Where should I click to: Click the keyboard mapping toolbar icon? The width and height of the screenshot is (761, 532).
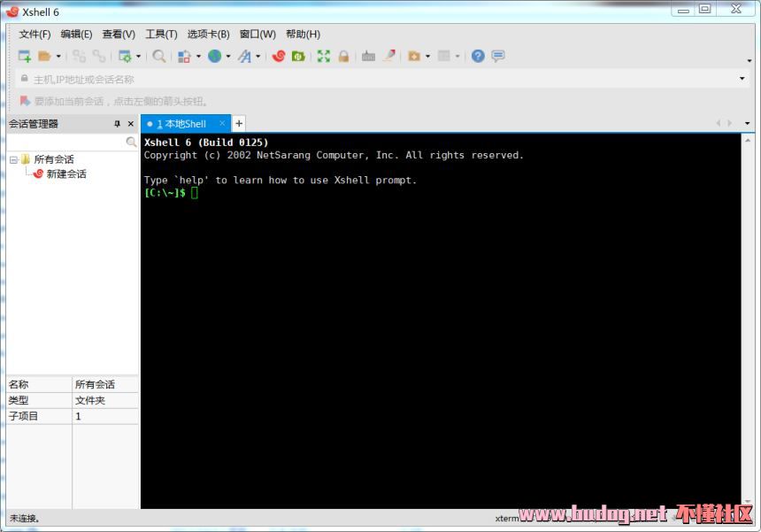click(368, 56)
